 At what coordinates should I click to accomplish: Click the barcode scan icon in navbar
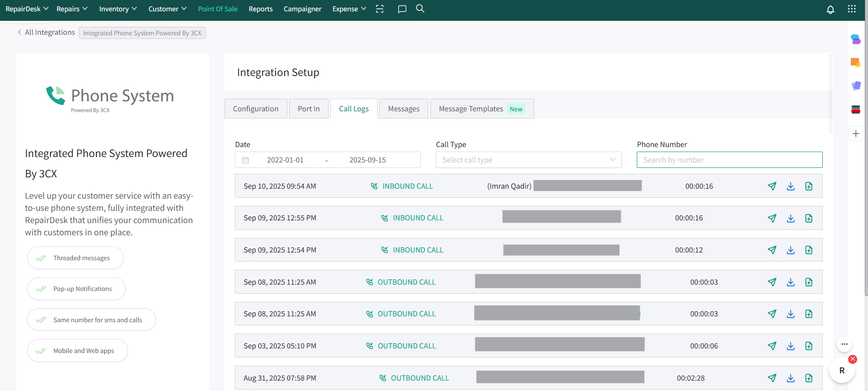(380, 9)
